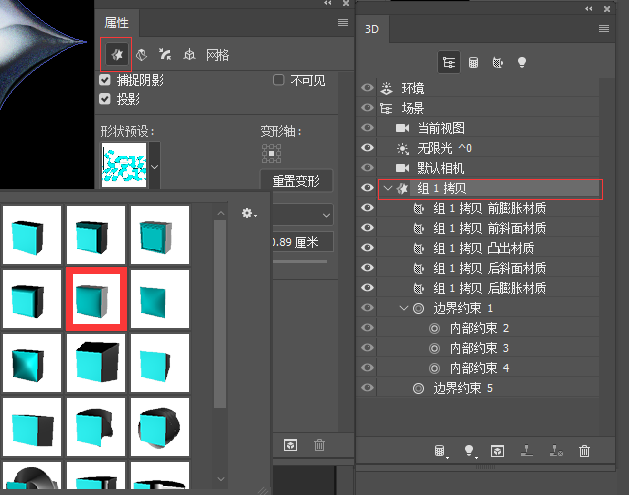Uncheck 捕捉阴影 checkbox
Screen dimensions: 629x495
(x=105, y=80)
